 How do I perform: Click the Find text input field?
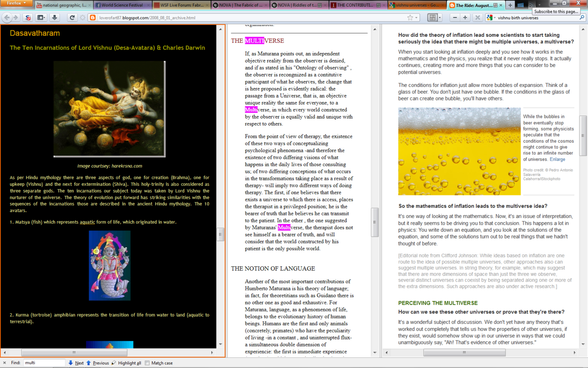44,363
